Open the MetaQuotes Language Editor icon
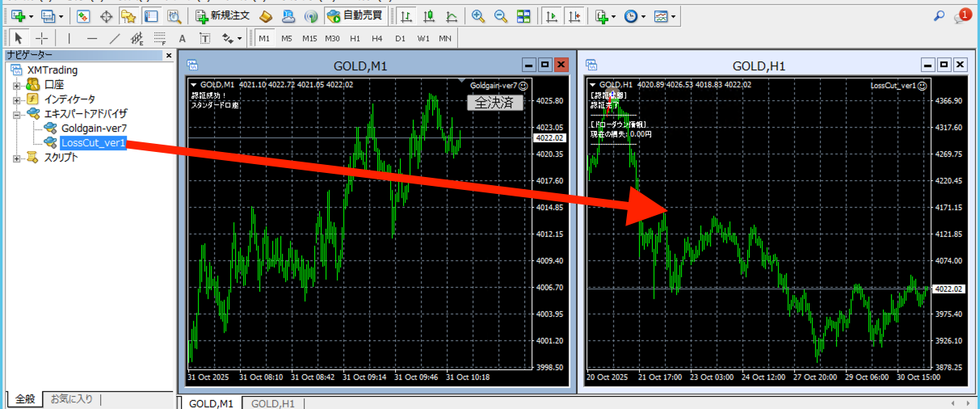 click(x=266, y=16)
